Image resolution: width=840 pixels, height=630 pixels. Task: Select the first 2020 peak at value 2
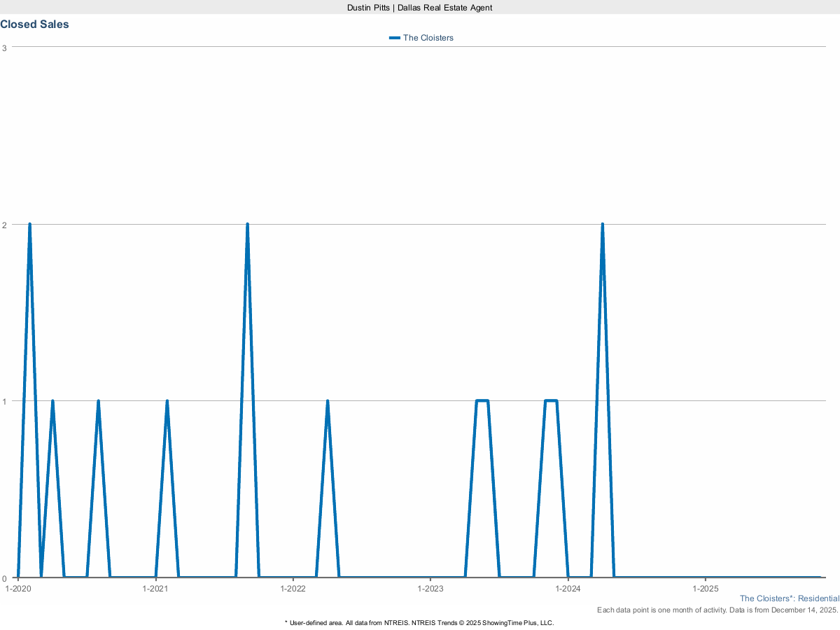[x=29, y=225]
